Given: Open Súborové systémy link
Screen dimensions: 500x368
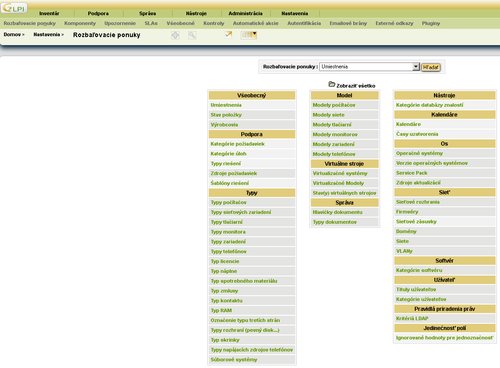Looking at the screenshot, I should [234, 360].
